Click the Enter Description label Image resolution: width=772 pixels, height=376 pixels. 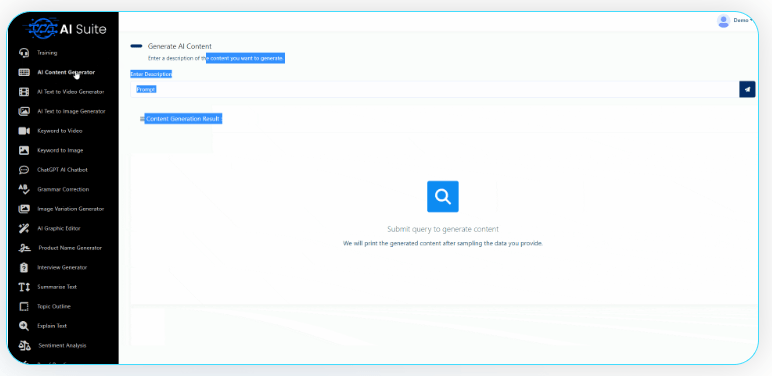[x=151, y=74]
